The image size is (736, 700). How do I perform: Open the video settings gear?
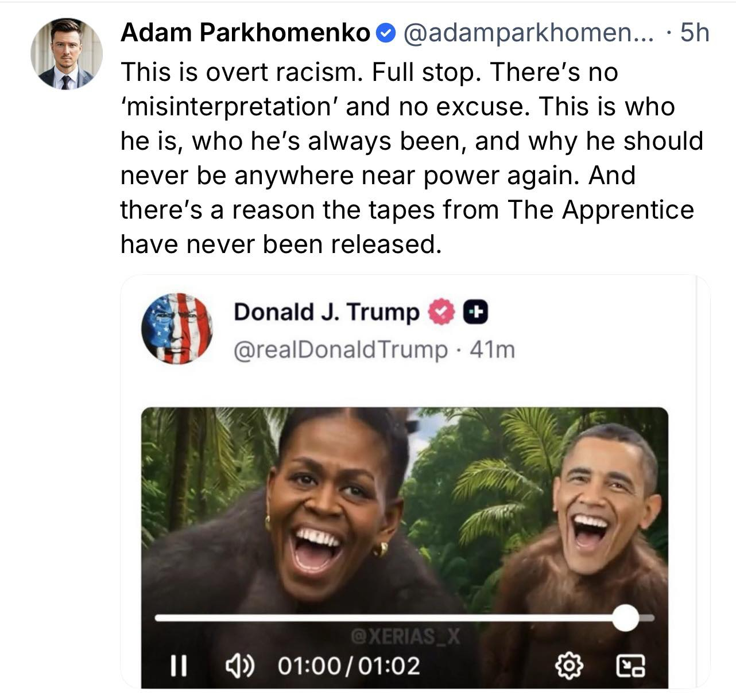click(568, 666)
